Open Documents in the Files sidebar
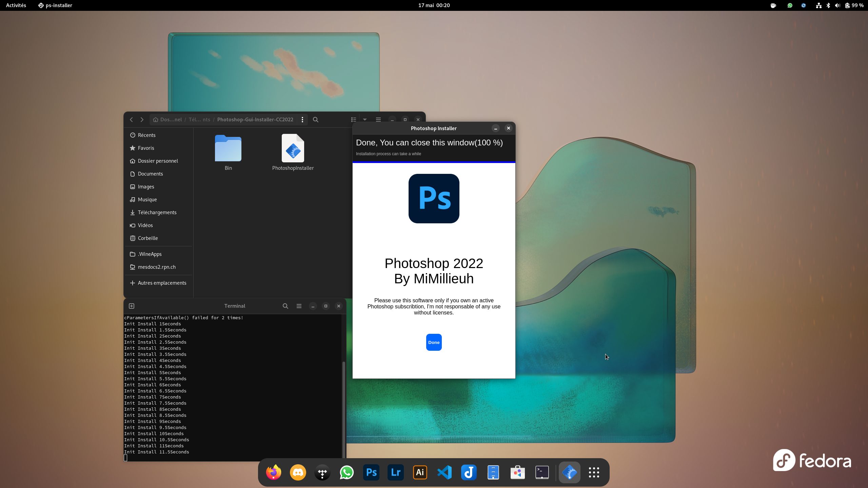This screenshot has width=868, height=488. tap(158, 174)
